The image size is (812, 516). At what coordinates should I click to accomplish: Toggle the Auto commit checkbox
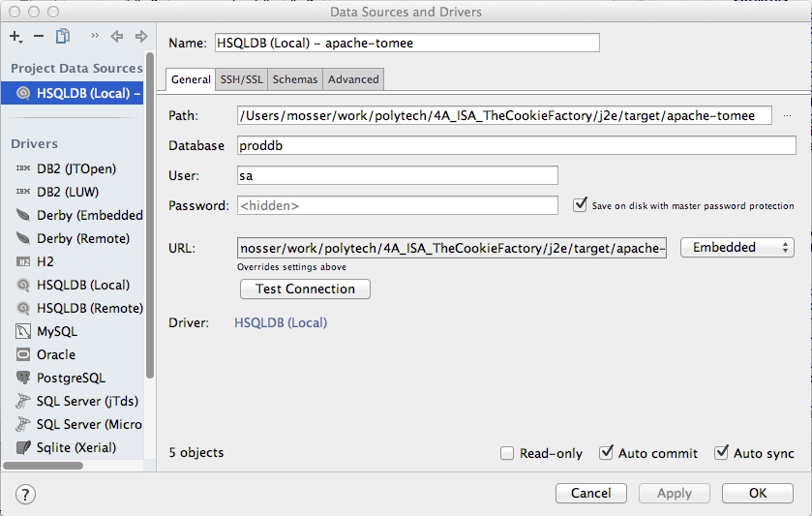606,453
